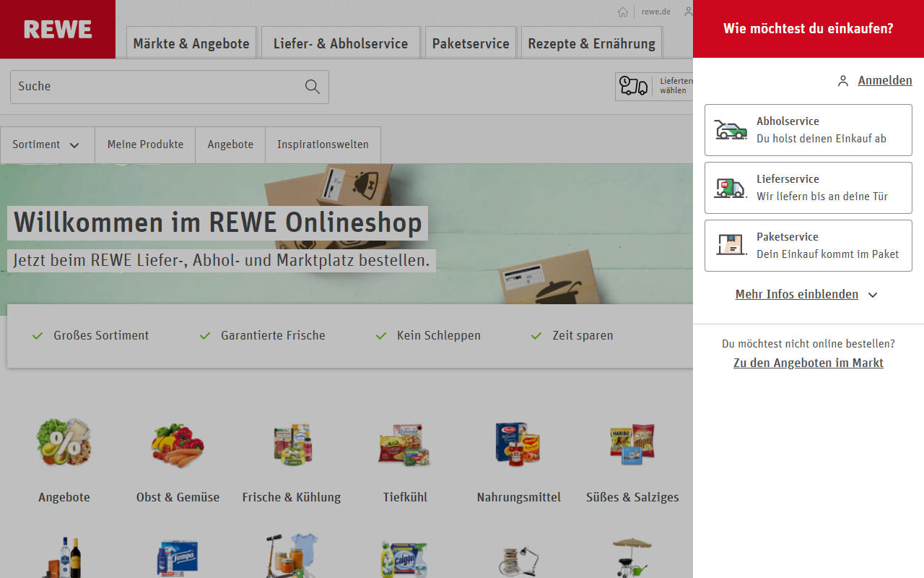Click the home icon in top bar

(x=623, y=12)
